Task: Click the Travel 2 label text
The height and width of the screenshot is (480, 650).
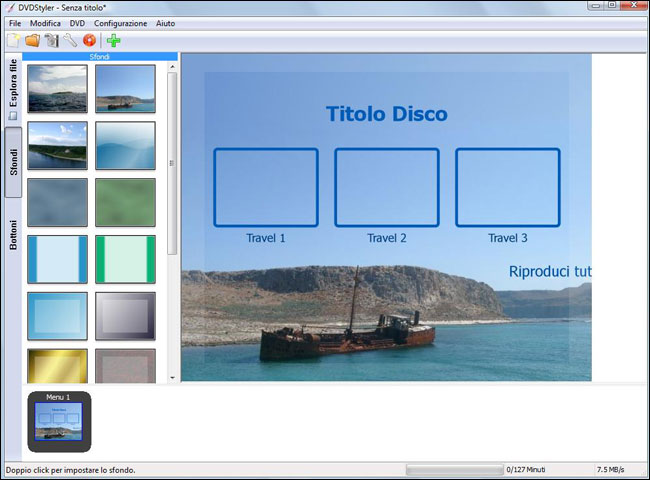Action: (387, 238)
